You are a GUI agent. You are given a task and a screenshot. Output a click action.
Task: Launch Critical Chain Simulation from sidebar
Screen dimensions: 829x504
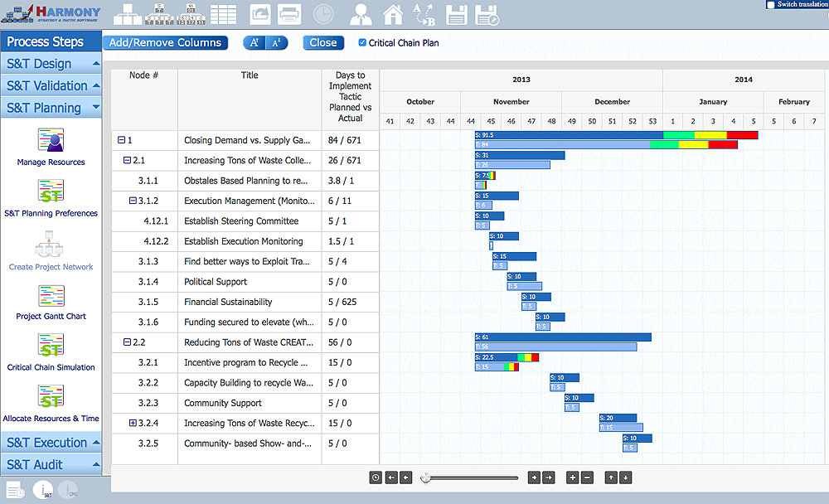51,346
